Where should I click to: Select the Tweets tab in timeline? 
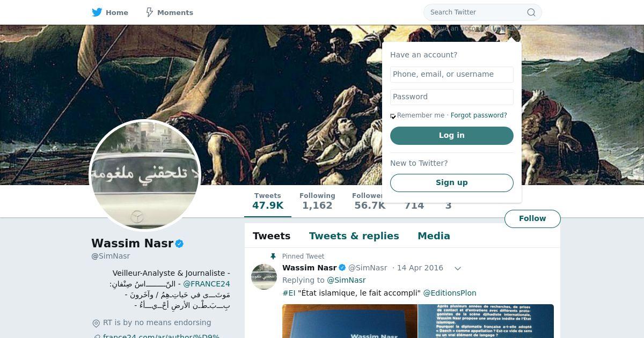click(x=272, y=236)
